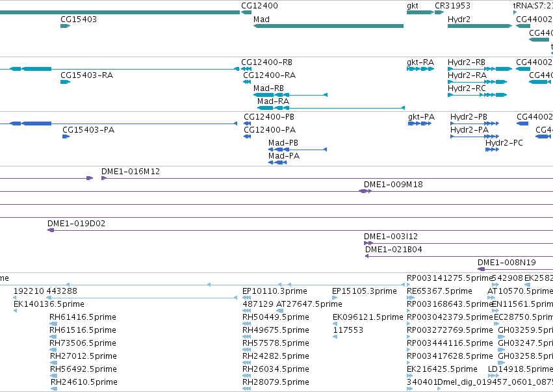553x392 pixels.
Task: Click the CG12400-RA transcript label
Action: coord(270,75)
